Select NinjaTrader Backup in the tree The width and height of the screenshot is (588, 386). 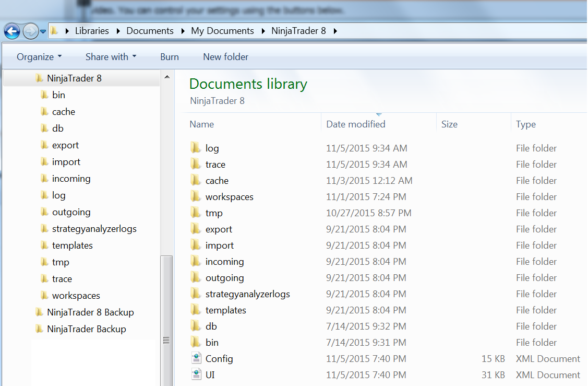tap(86, 329)
